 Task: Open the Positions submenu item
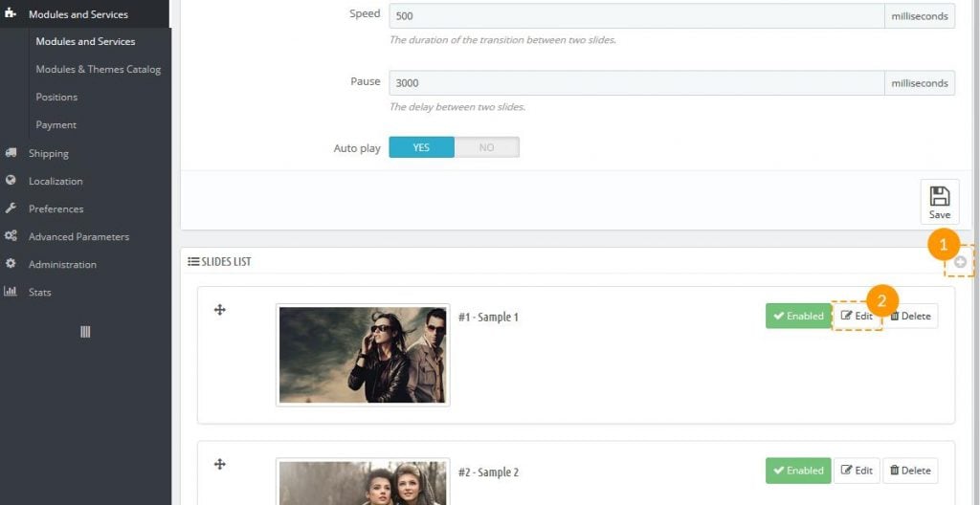click(x=56, y=97)
